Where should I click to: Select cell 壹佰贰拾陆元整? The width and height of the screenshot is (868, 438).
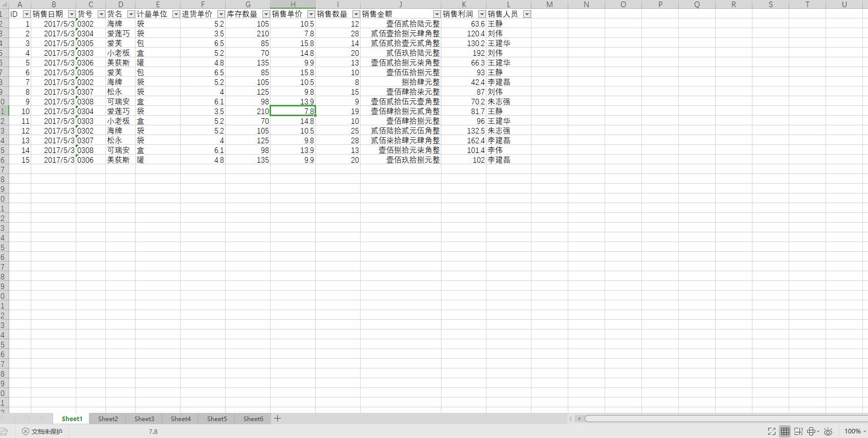(400, 24)
